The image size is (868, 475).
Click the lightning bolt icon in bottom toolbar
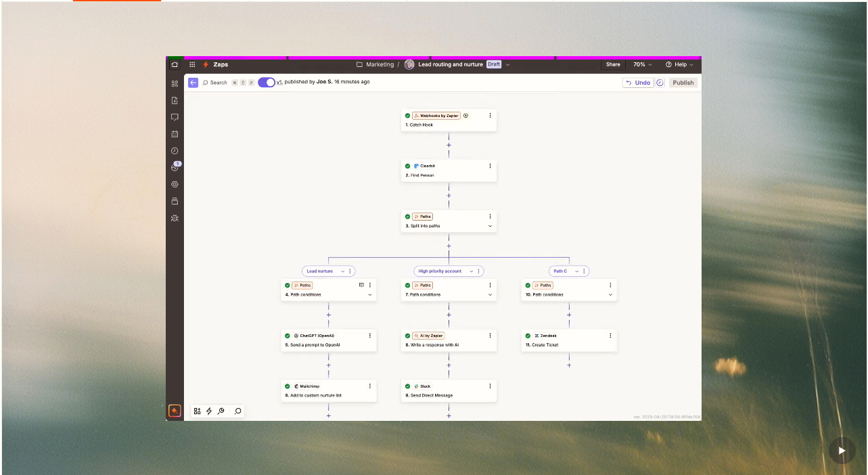[x=209, y=411]
